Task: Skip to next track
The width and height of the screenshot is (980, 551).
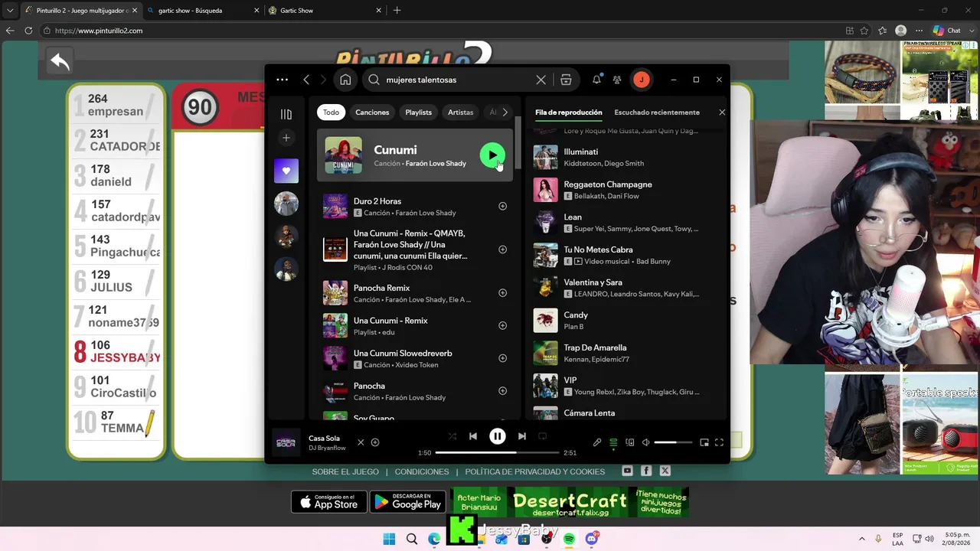Action: coord(521,436)
